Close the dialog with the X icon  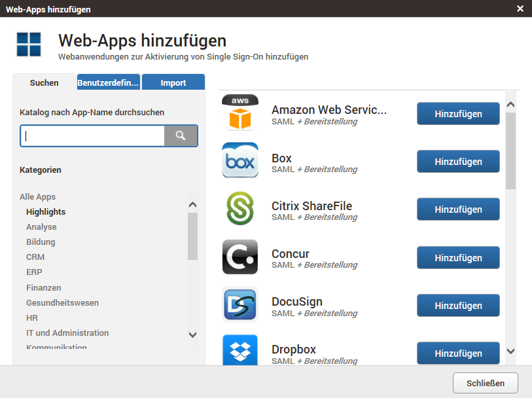[x=520, y=9]
